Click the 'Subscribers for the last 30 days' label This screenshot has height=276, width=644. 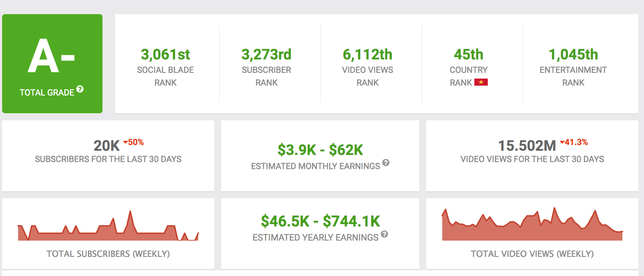click(108, 159)
